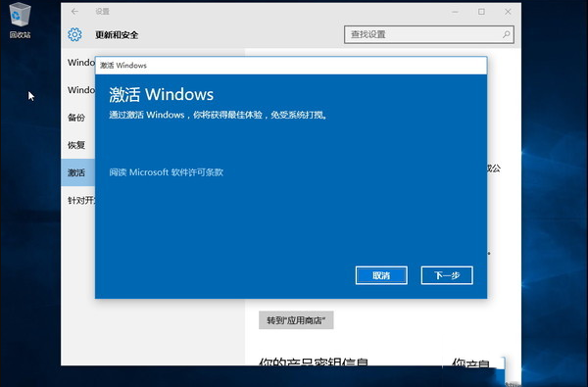Screen dimensions: 588x387
Task: Select the topmost Windows entry in sidebar
Action: pos(81,63)
